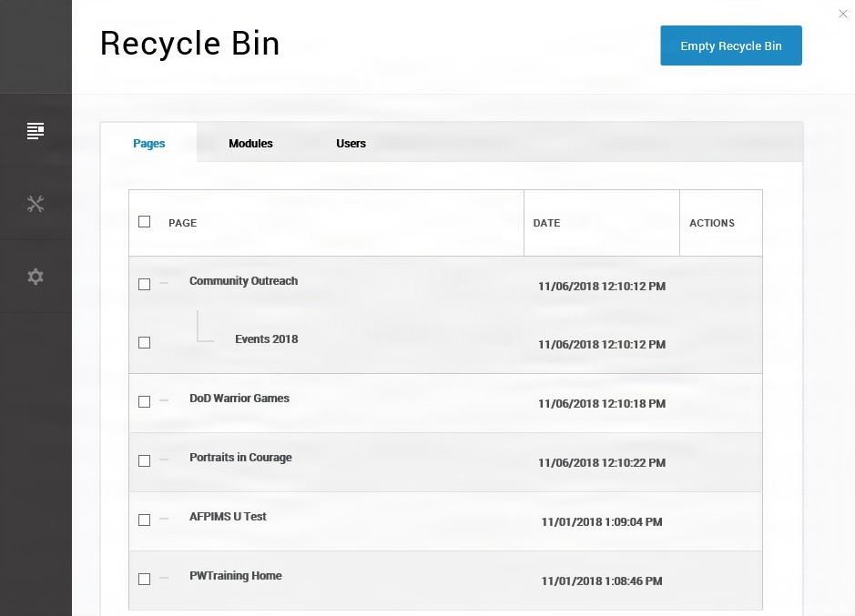Click the ACTIONS column header
Screen dimensions: 855x616
click(x=712, y=223)
